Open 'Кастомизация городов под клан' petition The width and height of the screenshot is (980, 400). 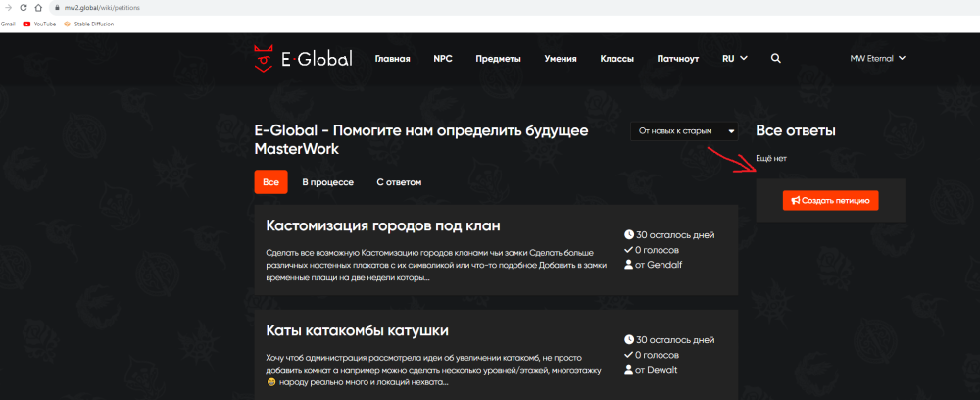383,225
